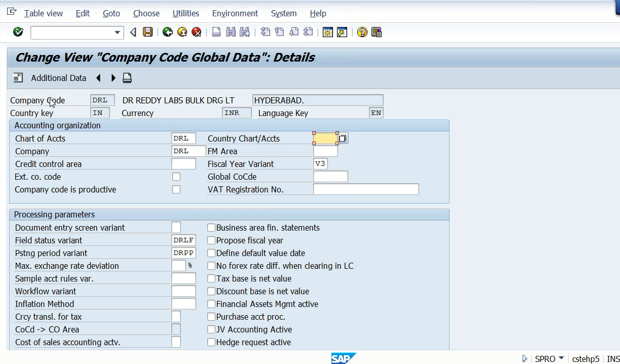
Task: Click the Find binoculars icon
Action: 231,33
